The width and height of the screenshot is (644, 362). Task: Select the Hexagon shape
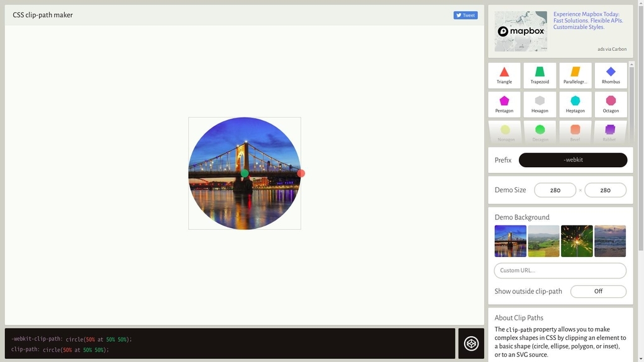pos(540,105)
